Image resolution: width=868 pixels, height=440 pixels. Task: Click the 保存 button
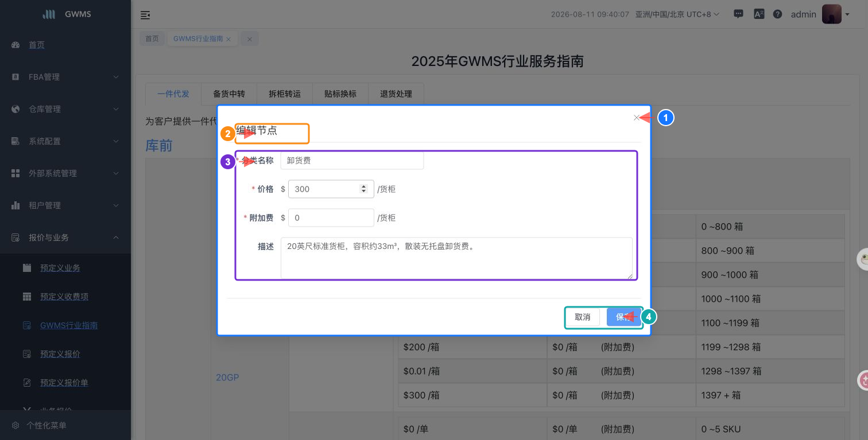pyautogui.click(x=624, y=317)
